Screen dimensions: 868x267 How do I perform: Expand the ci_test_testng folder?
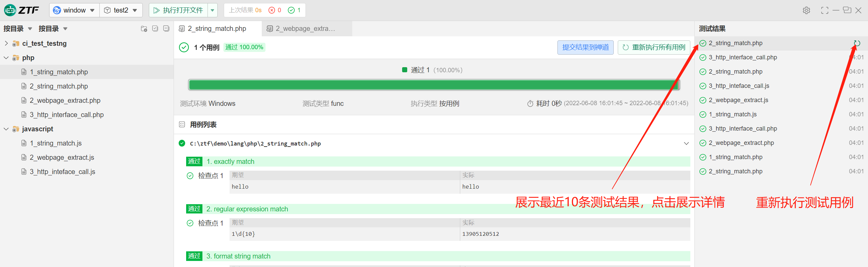6,43
